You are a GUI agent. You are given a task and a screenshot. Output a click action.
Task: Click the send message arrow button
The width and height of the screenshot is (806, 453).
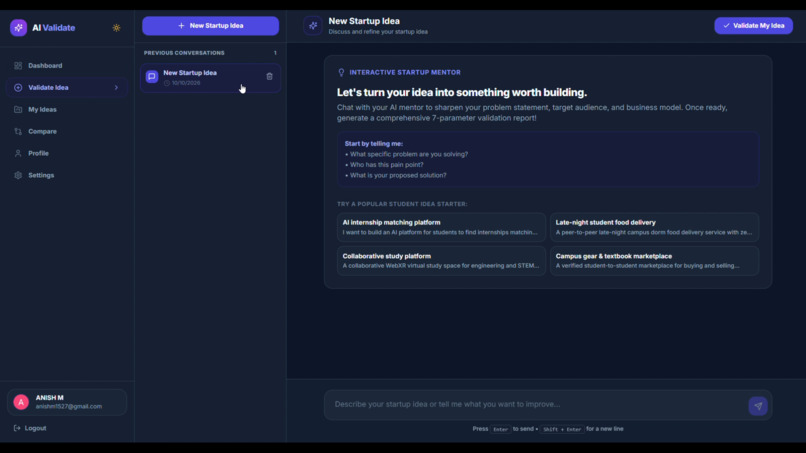tap(758, 406)
